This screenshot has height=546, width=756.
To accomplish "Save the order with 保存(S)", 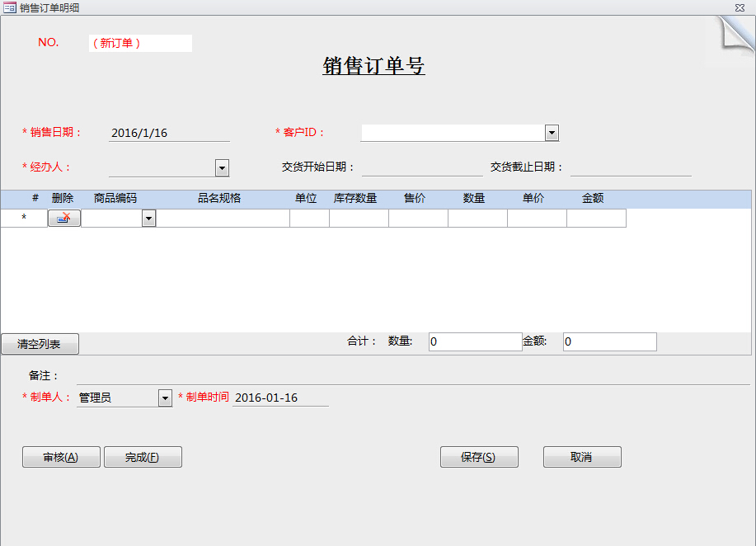I will coord(479,457).
